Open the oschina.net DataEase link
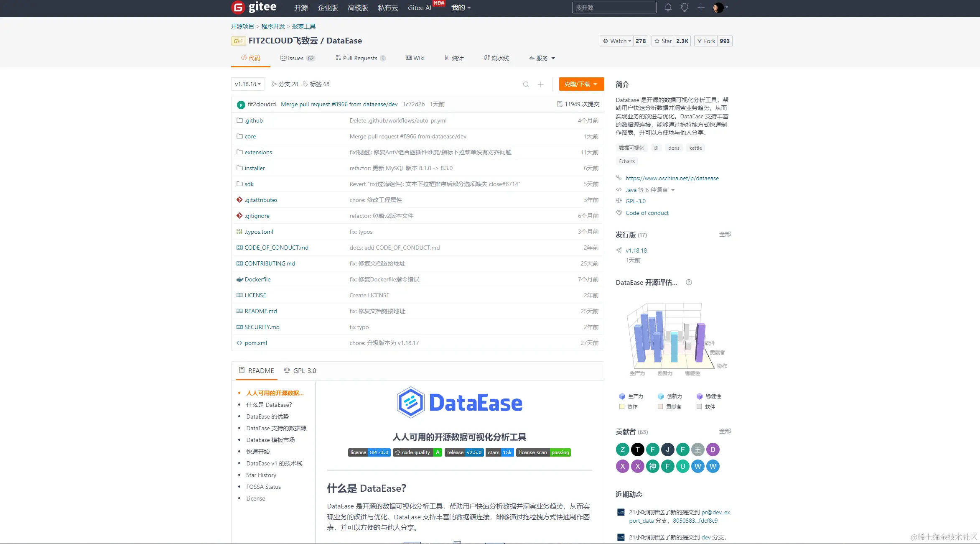 point(672,178)
